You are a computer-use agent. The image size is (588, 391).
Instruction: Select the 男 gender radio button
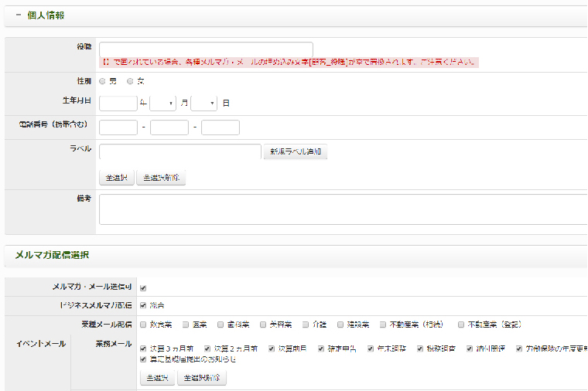(x=102, y=81)
